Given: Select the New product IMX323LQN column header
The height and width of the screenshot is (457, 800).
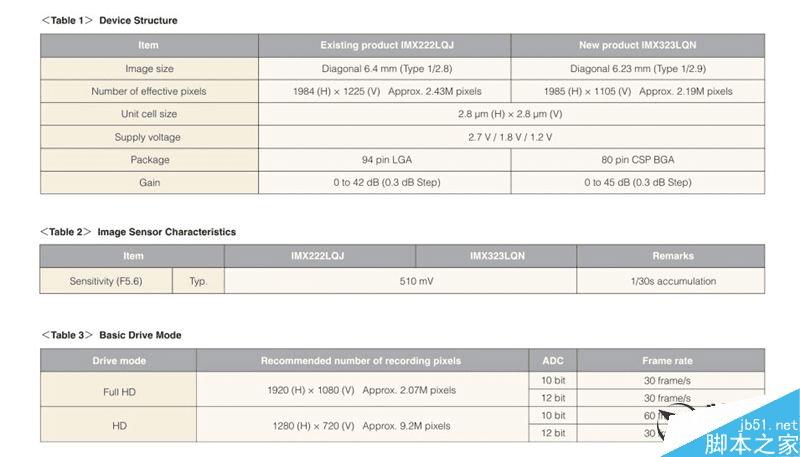Looking at the screenshot, I should point(637,45).
